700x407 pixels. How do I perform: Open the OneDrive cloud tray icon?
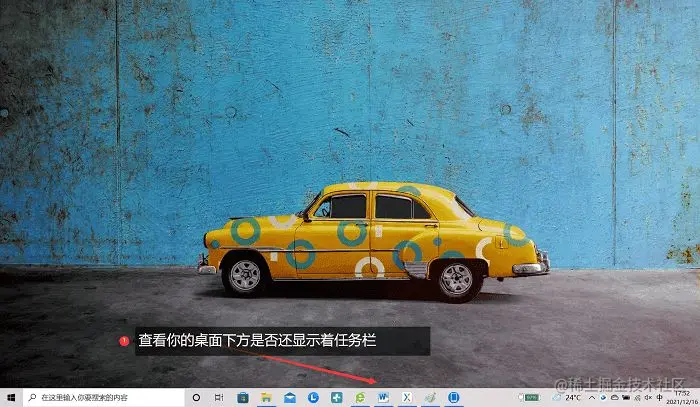[x=615, y=397]
